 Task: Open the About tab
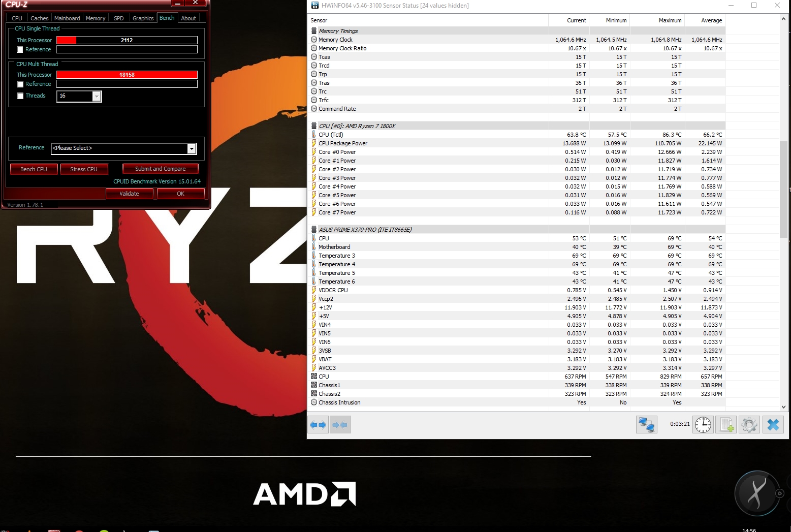(188, 18)
